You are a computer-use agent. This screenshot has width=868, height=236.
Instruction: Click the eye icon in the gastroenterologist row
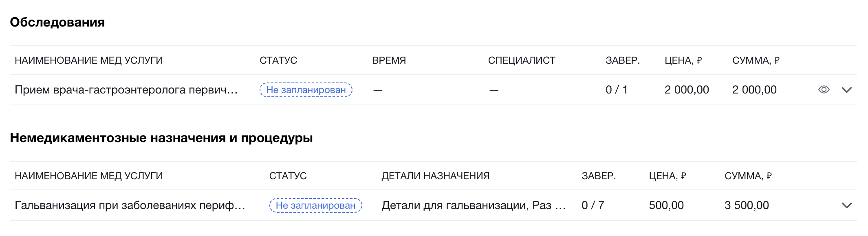click(824, 90)
